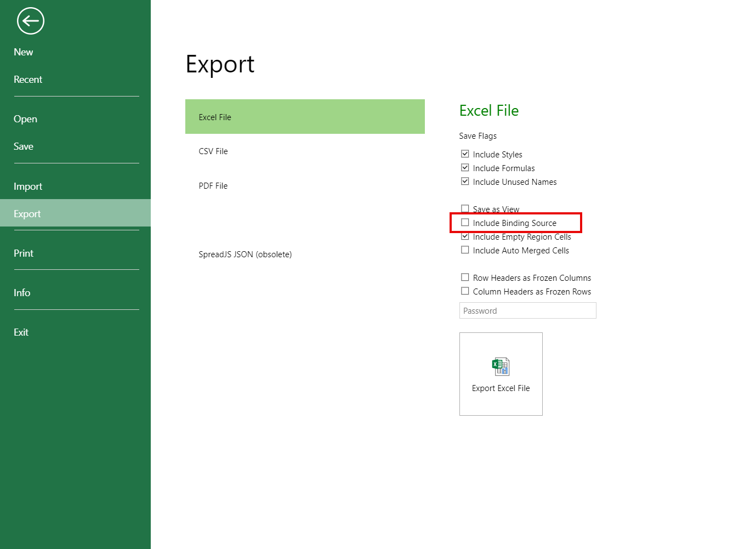The width and height of the screenshot is (756, 549).
Task: Enable the Save as View checkbox
Action: point(465,208)
